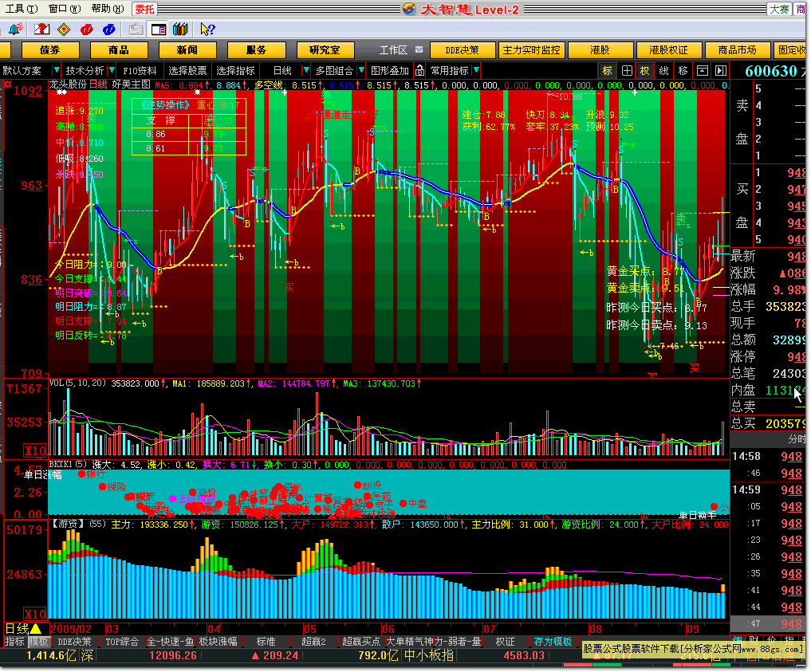The image size is (811, 672).
Task: Open the books library icon
Action: pos(180,29)
